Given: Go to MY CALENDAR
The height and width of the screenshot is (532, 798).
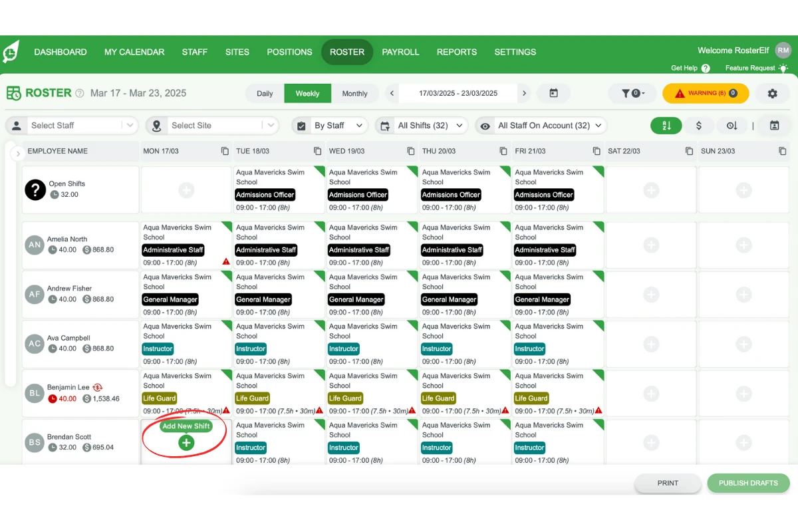Looking at the screenshot, I should (134, 52).
